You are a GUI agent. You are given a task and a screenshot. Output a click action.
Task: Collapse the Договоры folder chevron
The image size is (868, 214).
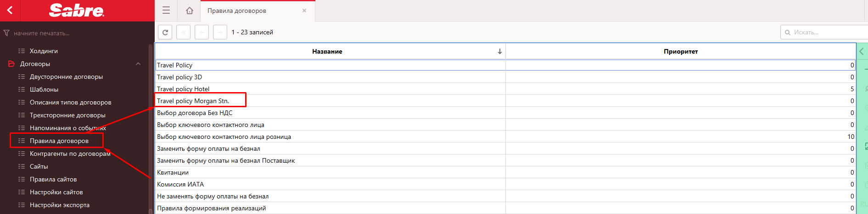click(138, 64)
